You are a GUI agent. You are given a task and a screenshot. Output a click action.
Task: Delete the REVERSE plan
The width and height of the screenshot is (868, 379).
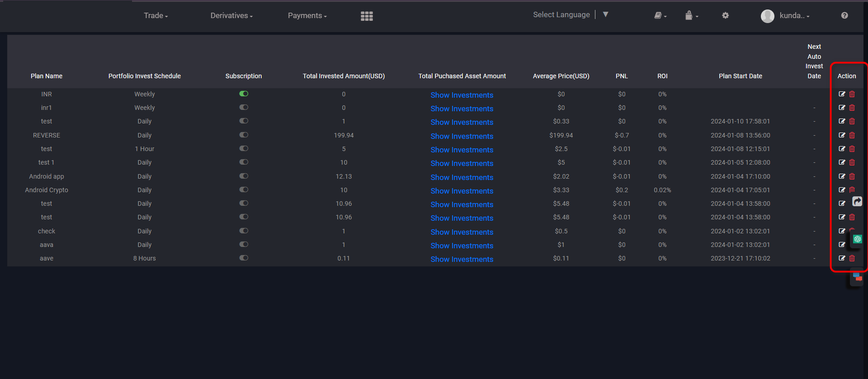[852, 135]
